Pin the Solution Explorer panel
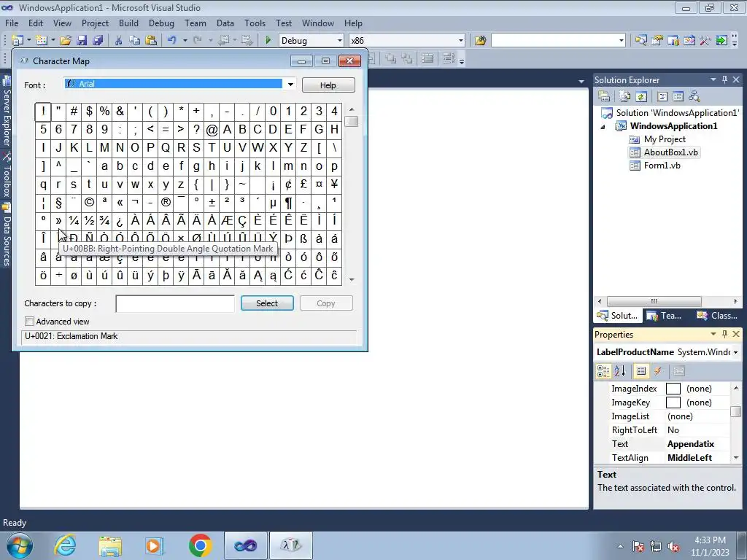This screenshot has width=747, height=560. coord(724,79)
